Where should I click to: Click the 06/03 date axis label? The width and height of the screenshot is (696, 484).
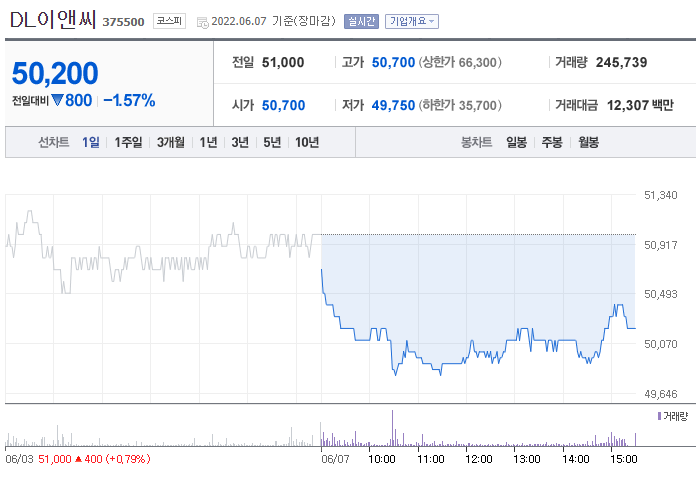pos(19,459)
